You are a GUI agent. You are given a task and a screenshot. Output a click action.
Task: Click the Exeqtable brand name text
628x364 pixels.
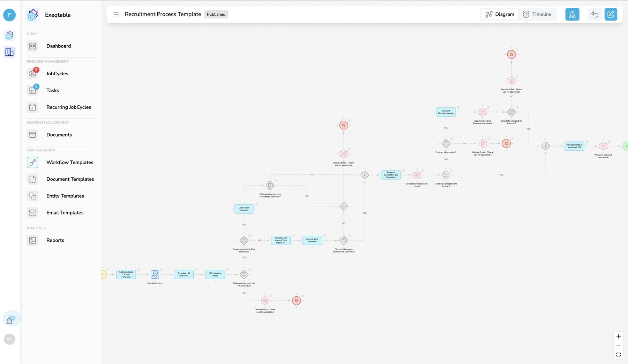tap(58, 15)
